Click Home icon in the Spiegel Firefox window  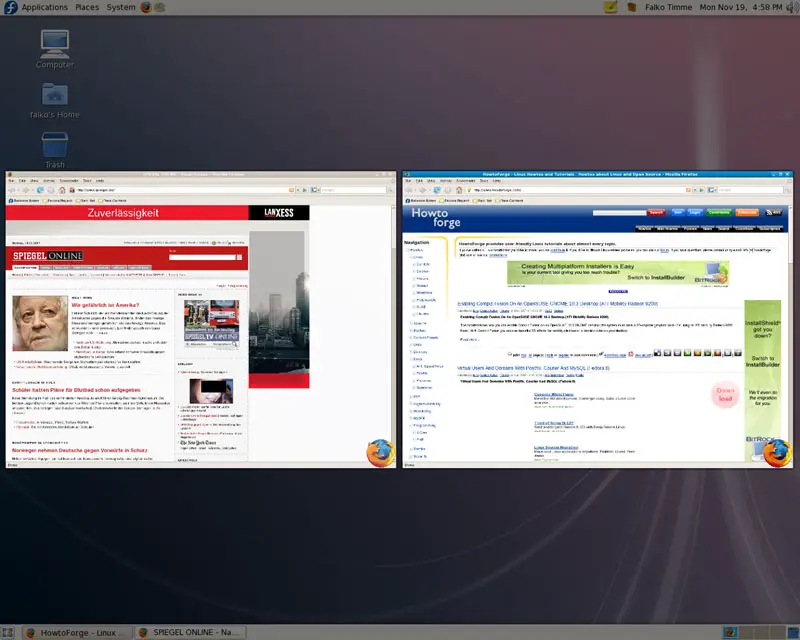(x=62, y=190)
